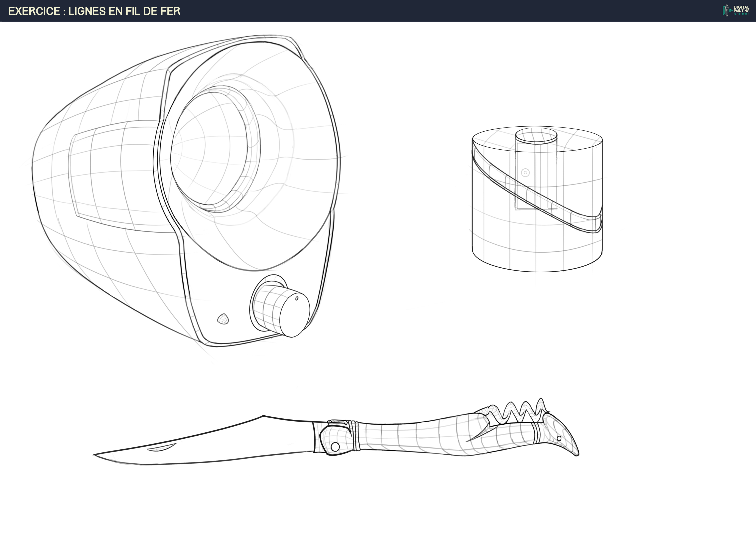The width and height of the screenshot is (756, 534).
Task: Click the small teardrop hole on speaker front
Action: [223, 319]
